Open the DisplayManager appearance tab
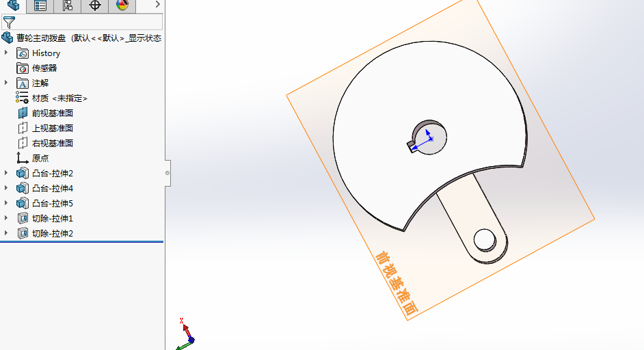Viewport: 644px width, 350px height. point(122,5)
